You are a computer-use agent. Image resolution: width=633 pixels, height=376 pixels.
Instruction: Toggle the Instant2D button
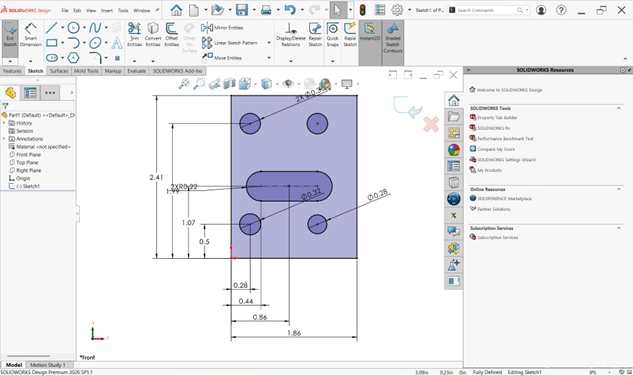(370, 32)
